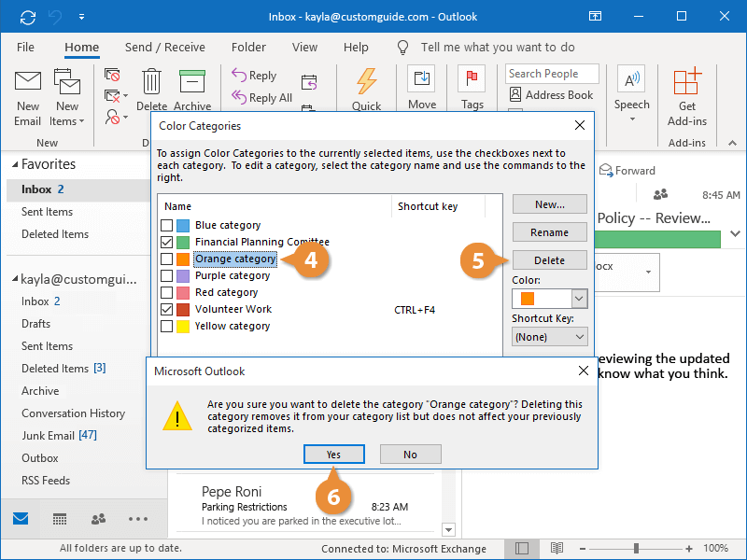Click the Send/Receive All Folders sync icon
747x560 pixels.
pyautogui.click(x=28, y=17)
